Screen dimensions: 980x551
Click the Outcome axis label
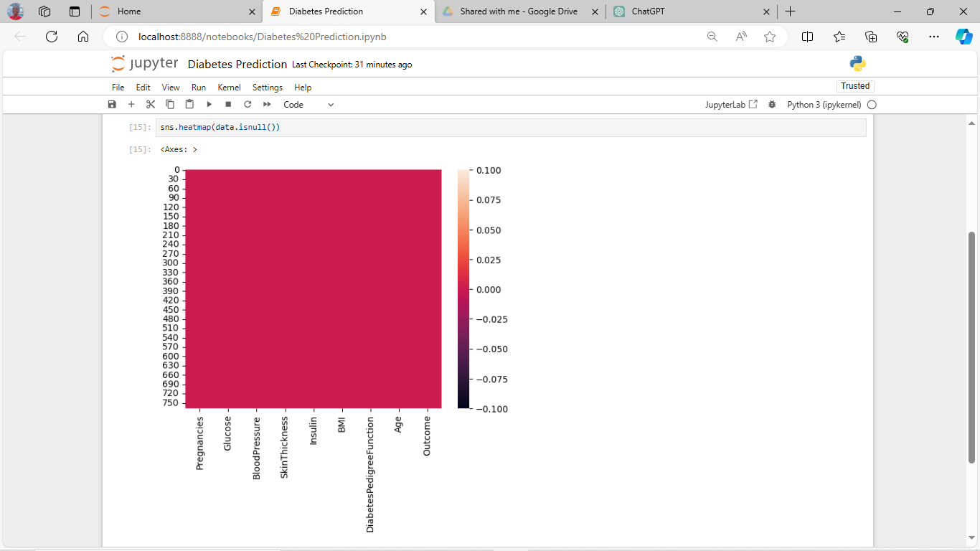click(427, 436)
